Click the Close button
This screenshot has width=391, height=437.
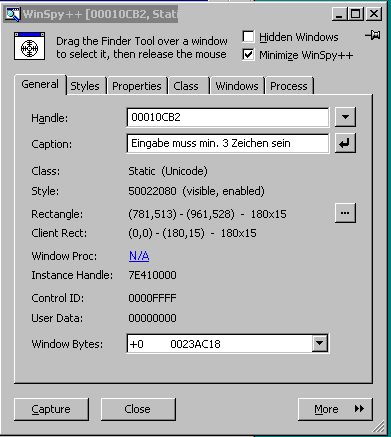(x=138, y=409)
